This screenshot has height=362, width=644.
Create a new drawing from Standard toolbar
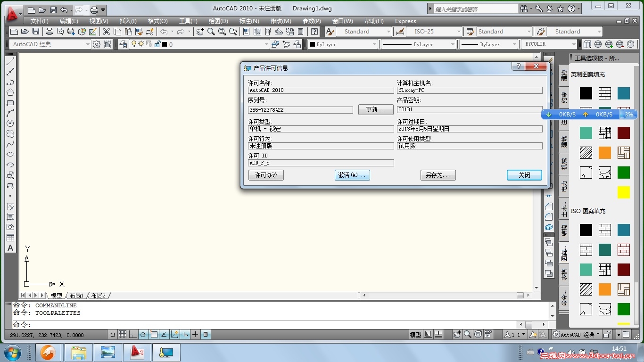pyautogui.click(x=14, y=32)
